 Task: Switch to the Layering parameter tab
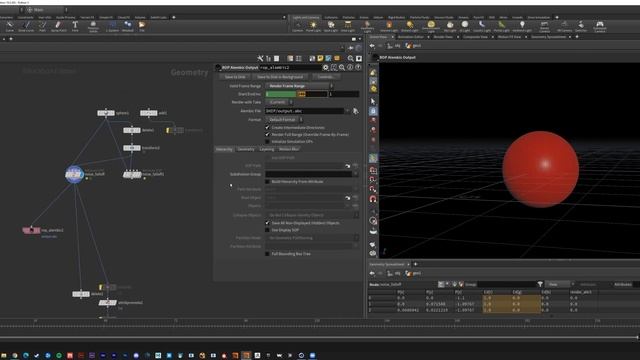267,149
